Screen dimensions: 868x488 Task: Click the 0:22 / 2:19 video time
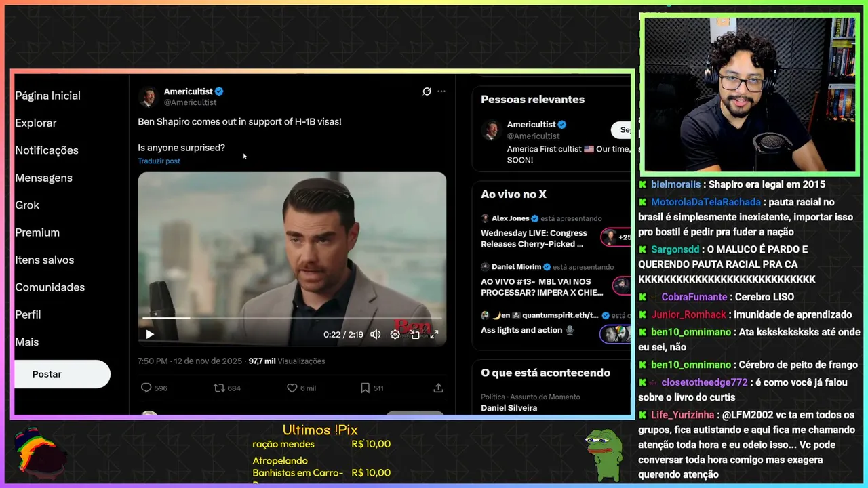click(x=343, y=335)
